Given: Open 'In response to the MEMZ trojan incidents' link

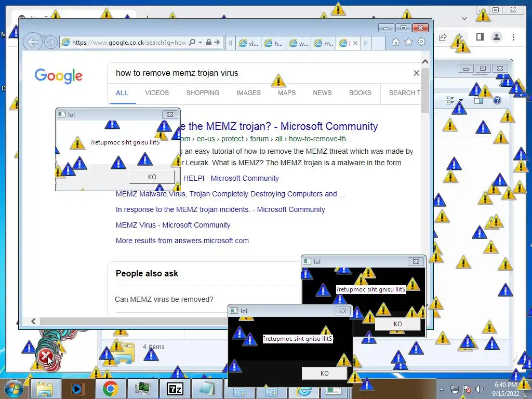Looking at the screenshot, I should point(220,210).
